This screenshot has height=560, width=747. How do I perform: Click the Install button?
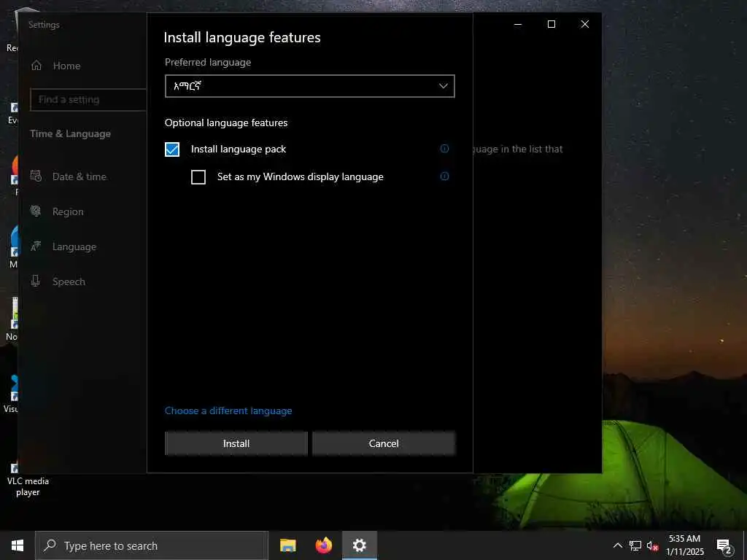point(236,443)
